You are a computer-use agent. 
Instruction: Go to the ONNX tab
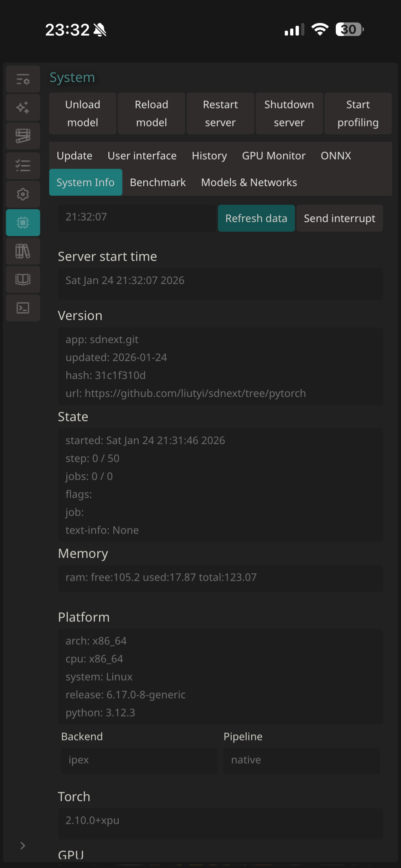(336, 156)
